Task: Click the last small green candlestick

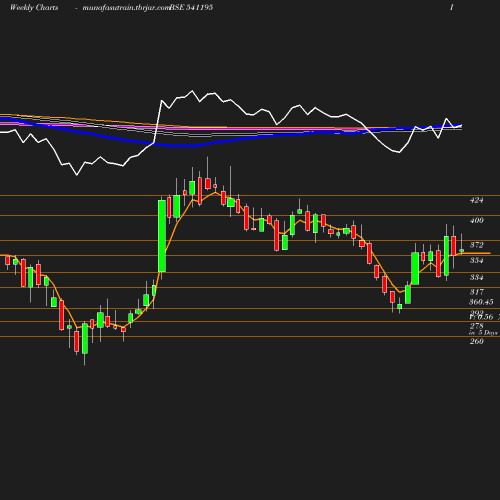Action: [x=462, y=250]
